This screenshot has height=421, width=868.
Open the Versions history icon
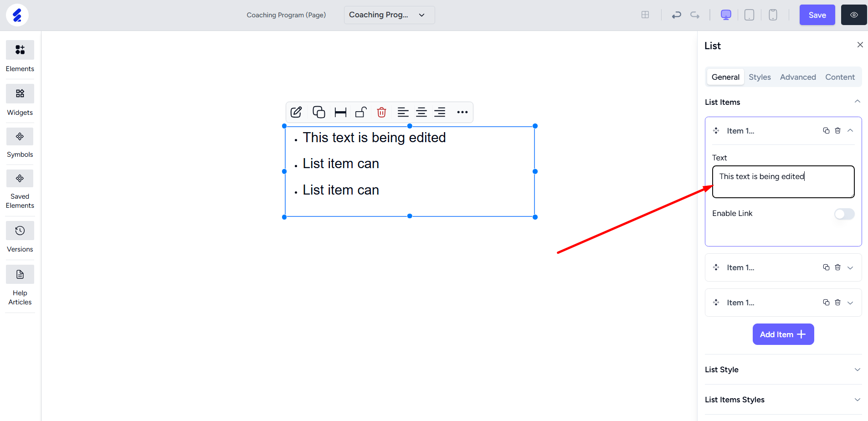(x=20, y=231)
